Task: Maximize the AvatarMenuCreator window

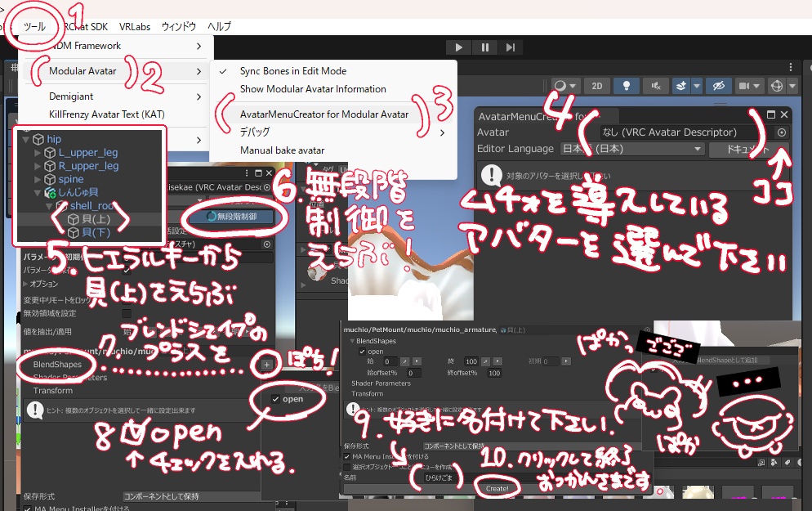Action: [770, 114]
